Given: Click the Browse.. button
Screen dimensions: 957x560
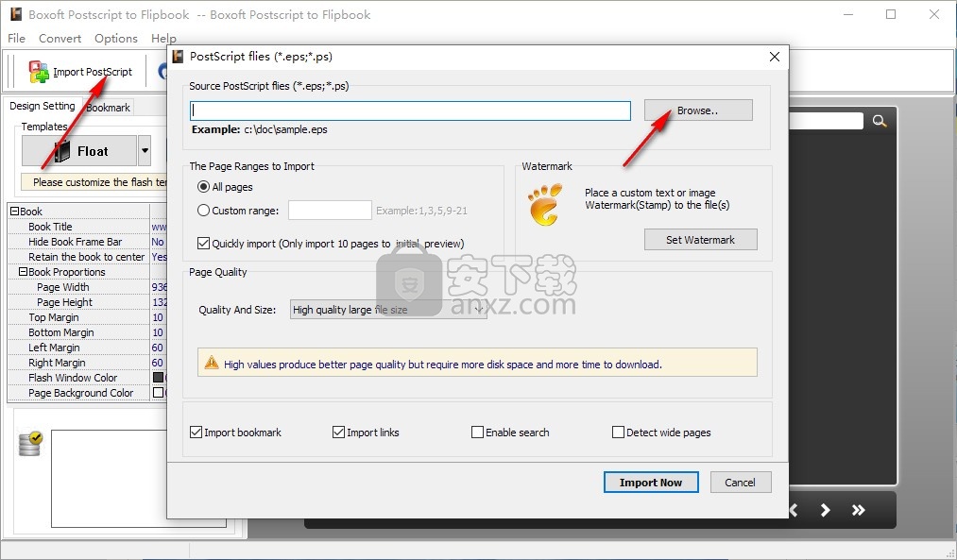Looking at the screenshot, I should (698, 110).
